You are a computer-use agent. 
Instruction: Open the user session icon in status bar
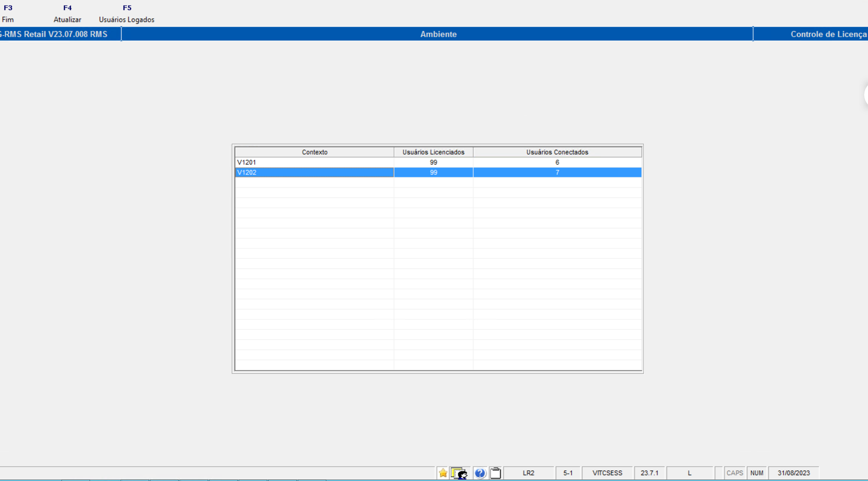pyautogui.click(x=460, y=473)
